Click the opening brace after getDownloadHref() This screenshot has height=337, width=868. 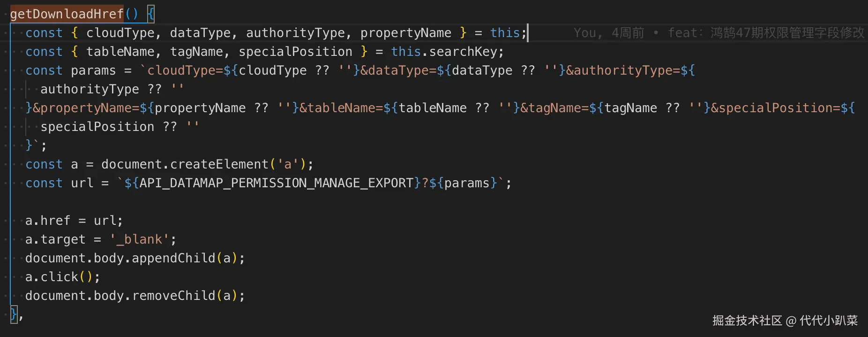pos(150,14)
